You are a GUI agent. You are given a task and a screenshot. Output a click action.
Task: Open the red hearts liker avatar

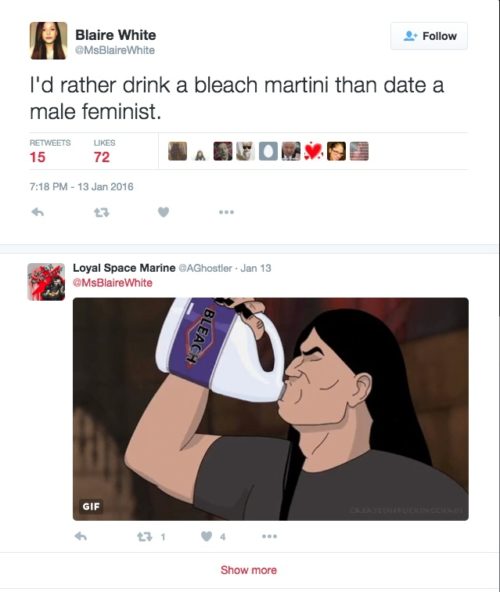tap(313, 151)
